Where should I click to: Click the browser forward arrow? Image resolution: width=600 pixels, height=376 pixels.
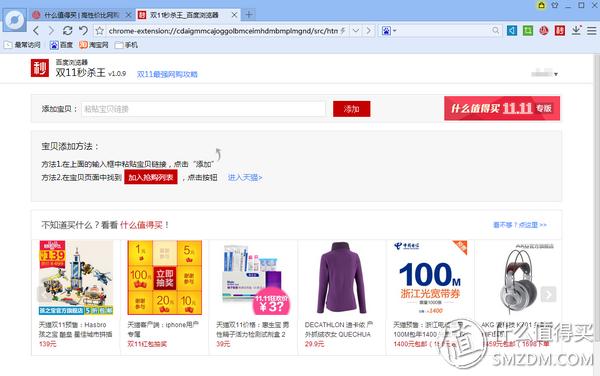[51, 31]
